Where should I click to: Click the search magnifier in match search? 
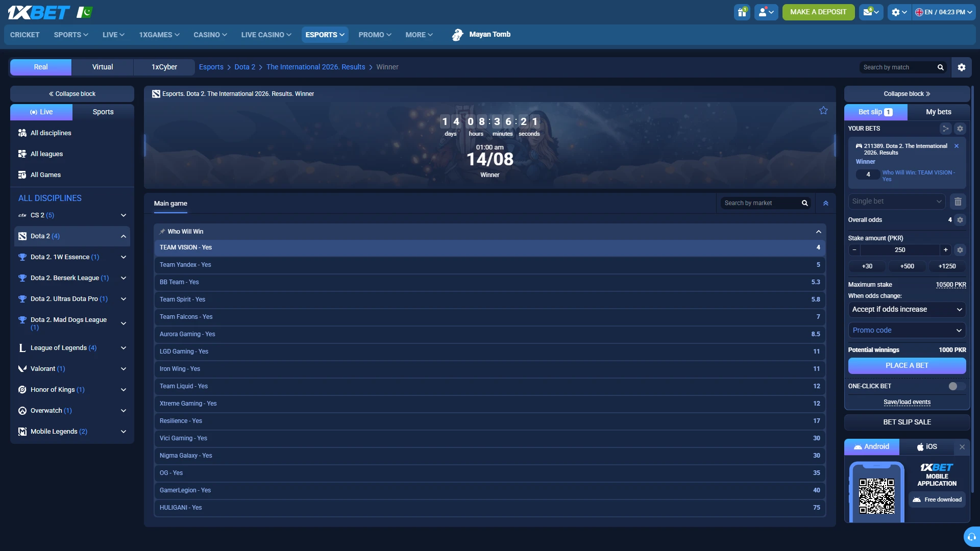(x=940, y=67)
